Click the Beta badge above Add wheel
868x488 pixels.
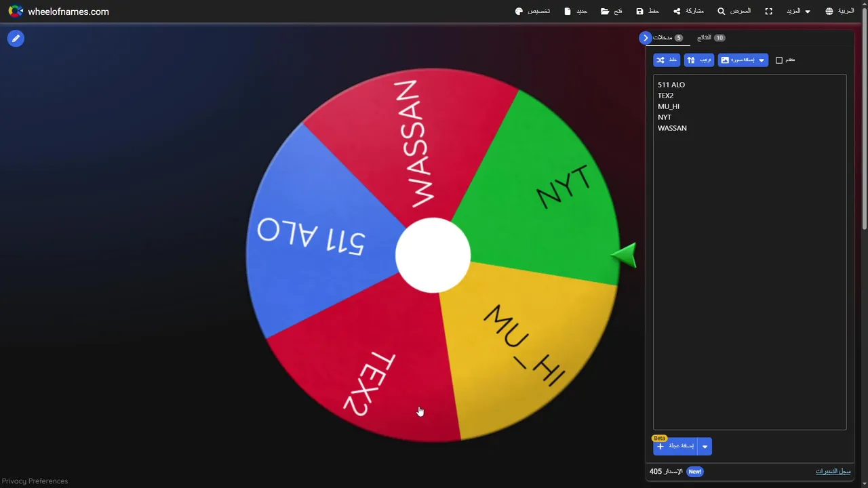[x=659, y=439]
